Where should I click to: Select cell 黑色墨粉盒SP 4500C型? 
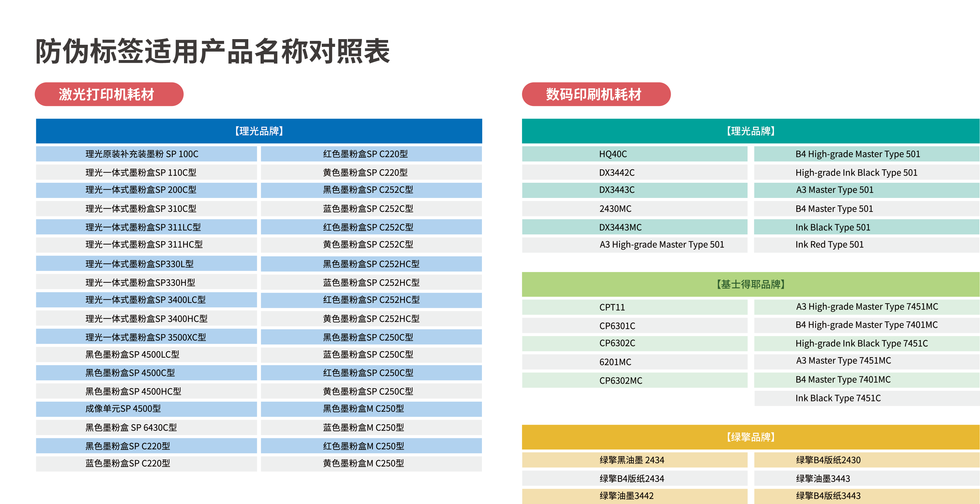click(x=146, y=373)
